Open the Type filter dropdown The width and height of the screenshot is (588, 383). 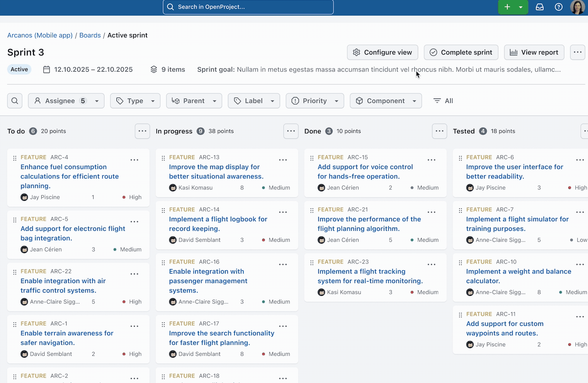pyautogui.click(x=135, y=101)
